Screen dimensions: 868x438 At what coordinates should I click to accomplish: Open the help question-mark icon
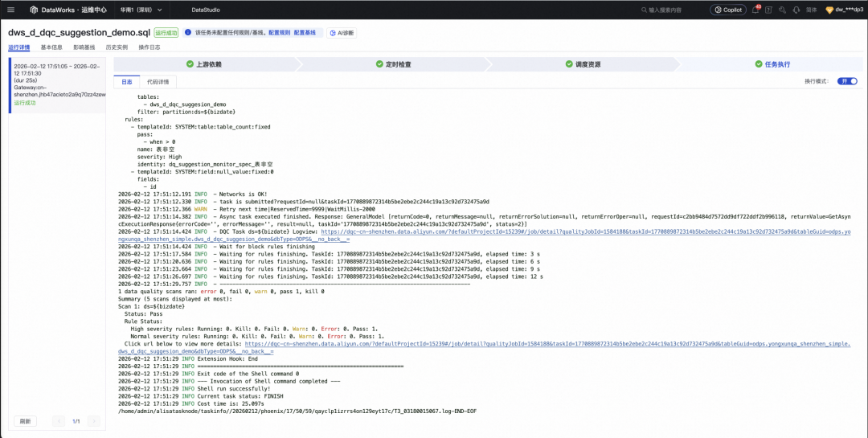point(768,10)
